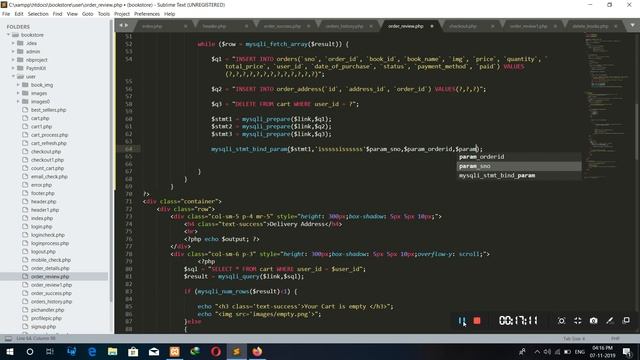Viewport: 640px width, 360px height.
Task: Open the Tools menu
Action: (x=104, y=14)
